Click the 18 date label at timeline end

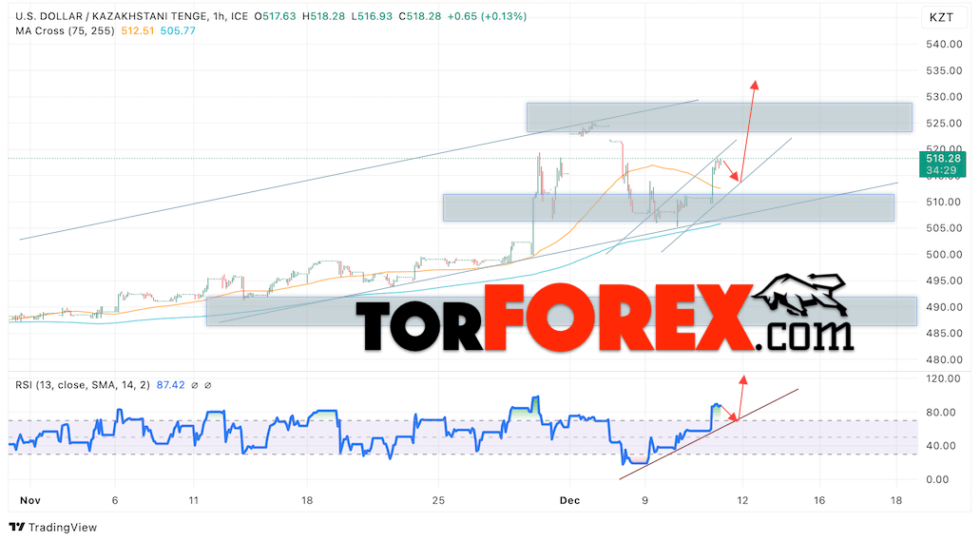(x=896, y=500)
